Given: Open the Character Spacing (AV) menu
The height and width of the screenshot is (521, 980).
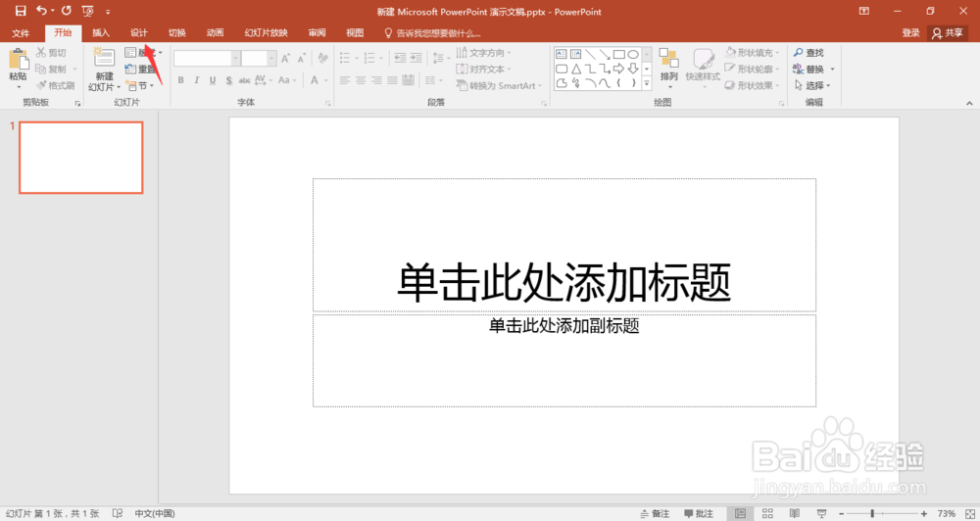Looking at the screenshot, I should [263, 80].
